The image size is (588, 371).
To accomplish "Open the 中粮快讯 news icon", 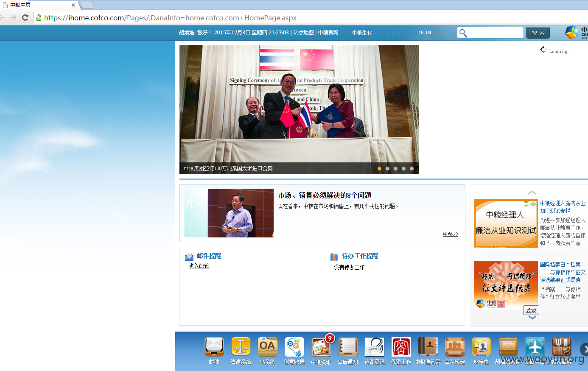I will pos(321,347).
